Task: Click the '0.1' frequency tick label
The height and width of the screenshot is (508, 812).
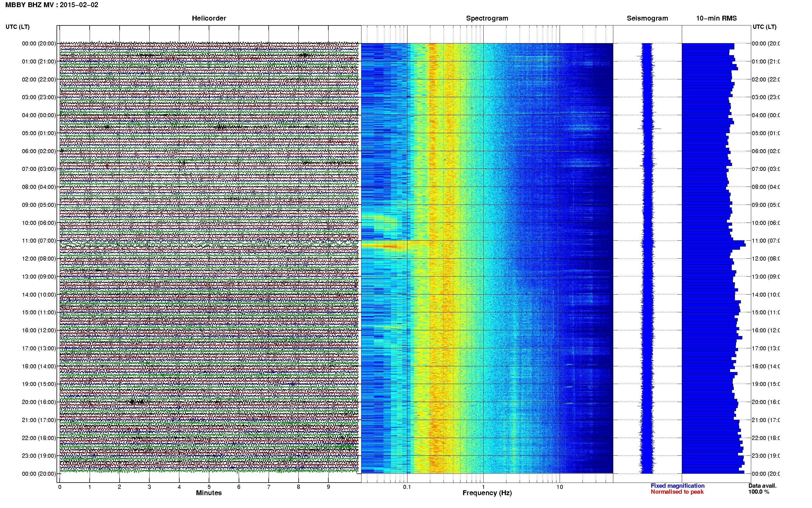Action: 407,487
